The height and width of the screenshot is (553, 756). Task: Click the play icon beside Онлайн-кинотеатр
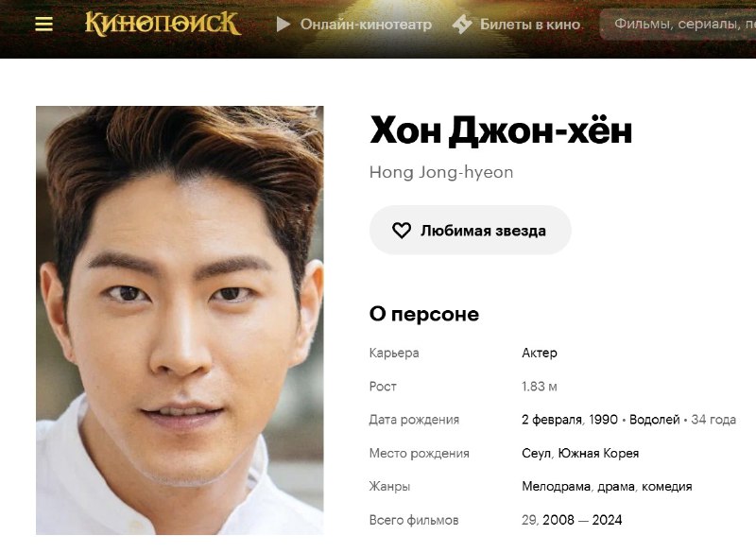[x=283, y=25]
